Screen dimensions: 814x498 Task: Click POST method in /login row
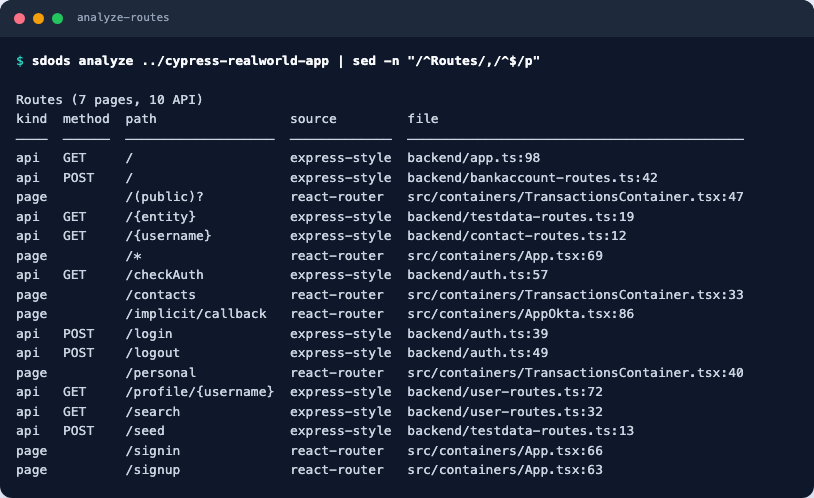pyautogui.click(x=78, y=333)
